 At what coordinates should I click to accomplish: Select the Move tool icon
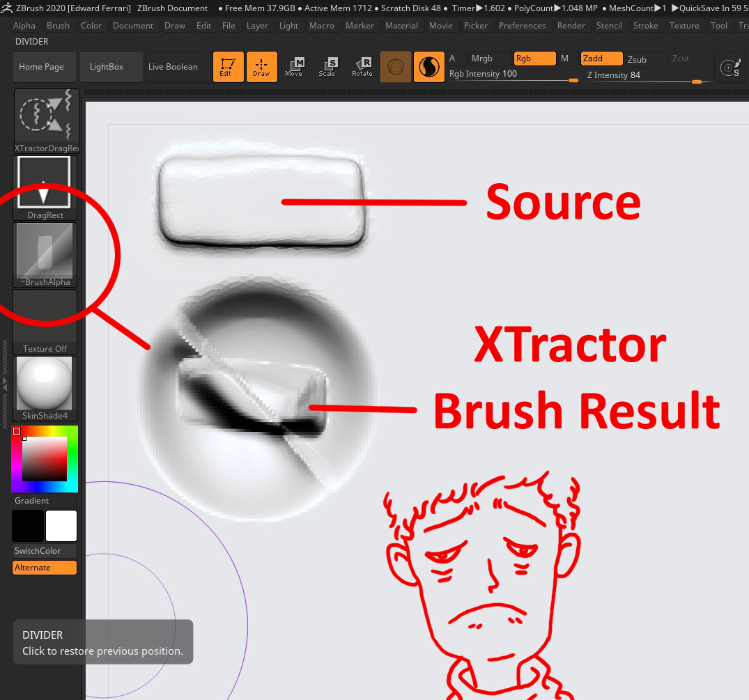pos(294,67)
